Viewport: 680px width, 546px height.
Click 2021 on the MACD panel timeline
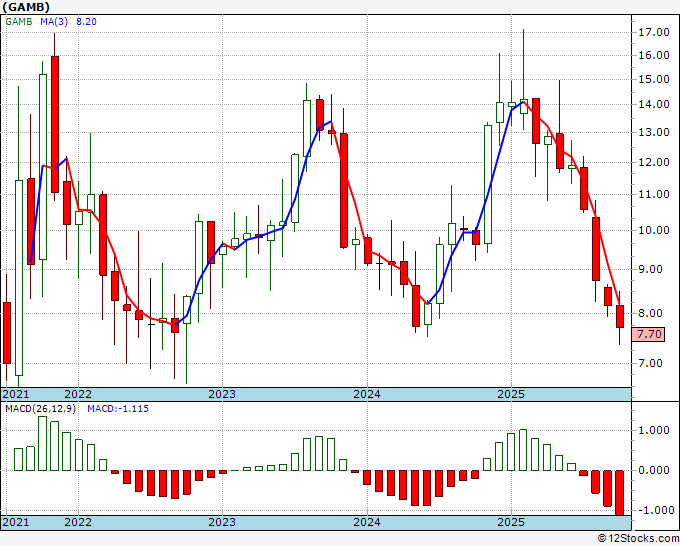point(16,522)
